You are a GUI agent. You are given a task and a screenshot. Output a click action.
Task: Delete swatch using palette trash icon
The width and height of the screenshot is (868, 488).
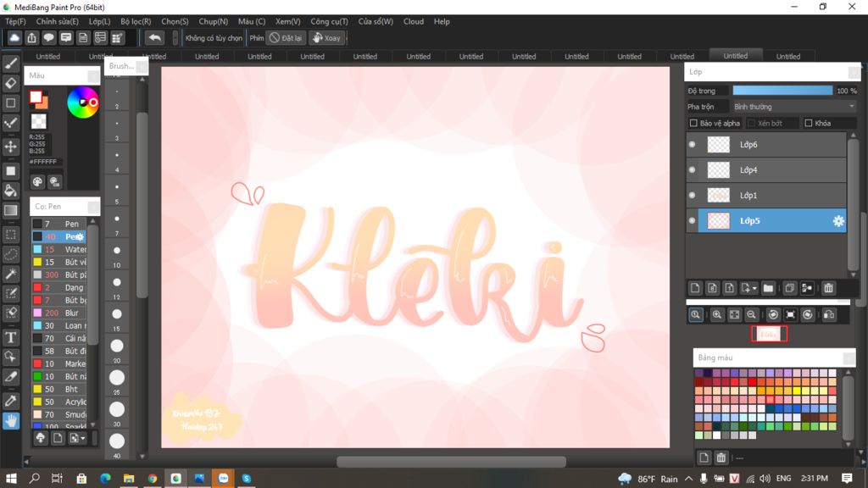coord(721,457)
